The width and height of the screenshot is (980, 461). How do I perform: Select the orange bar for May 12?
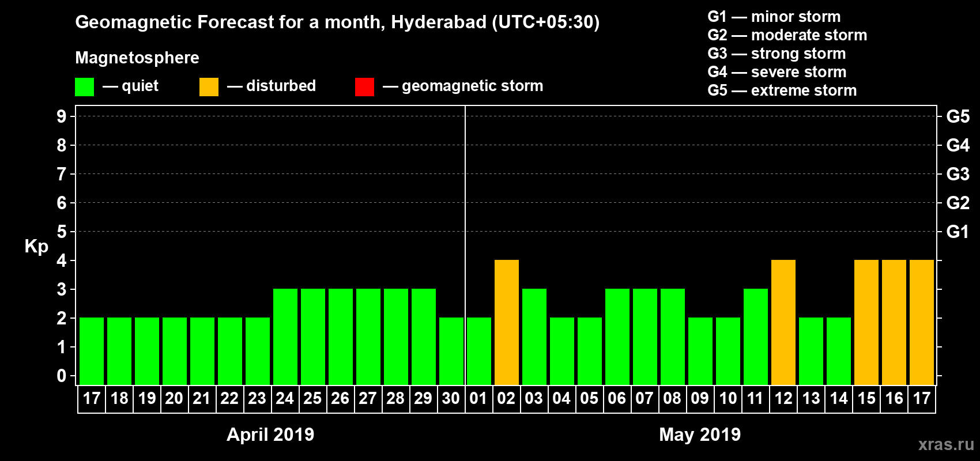click(783, 322)
